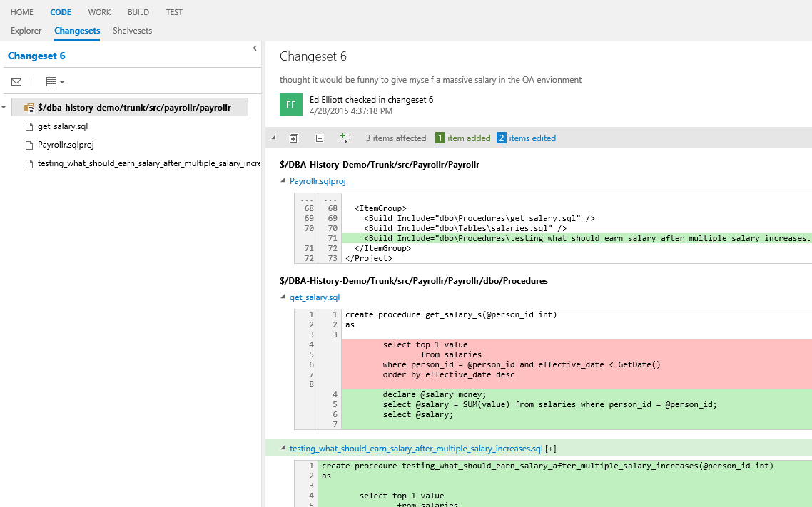Viewport: 812px width, 507px height.
Task: Click the expand all files icon
Action: (x=293, y=138)
